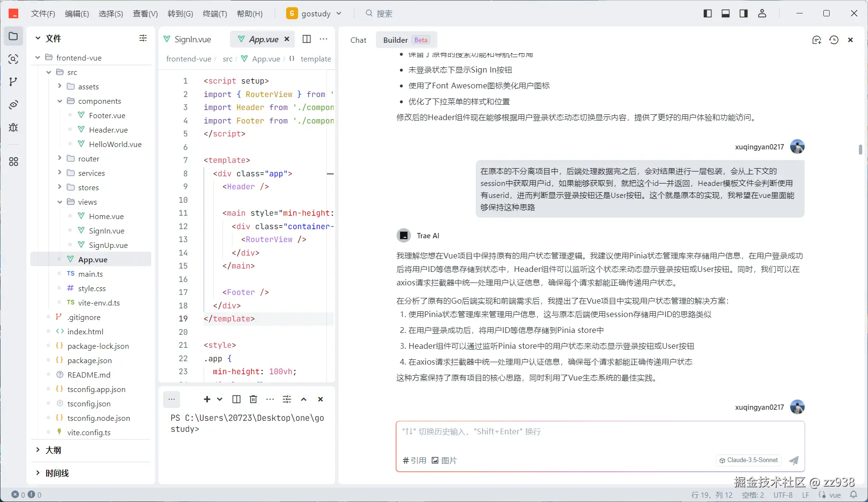The width and height of the screenshot is (868, 502).
Task: Open vite.config.ts in the file tree
Action: click(89, 432)
